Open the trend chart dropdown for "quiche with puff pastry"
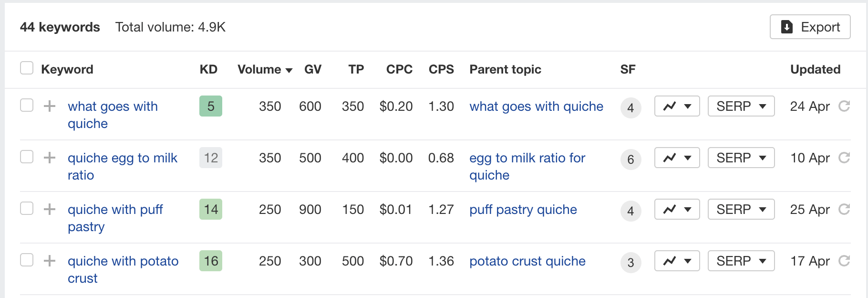The image size is (868, 298). click(x=689, y=209)
